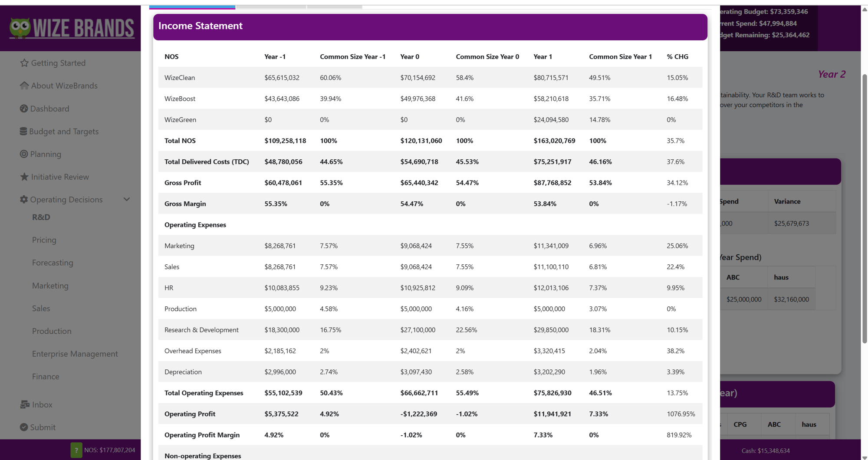Open the Inbox menu item
This screenshot has width=868, height=460.
42,404
